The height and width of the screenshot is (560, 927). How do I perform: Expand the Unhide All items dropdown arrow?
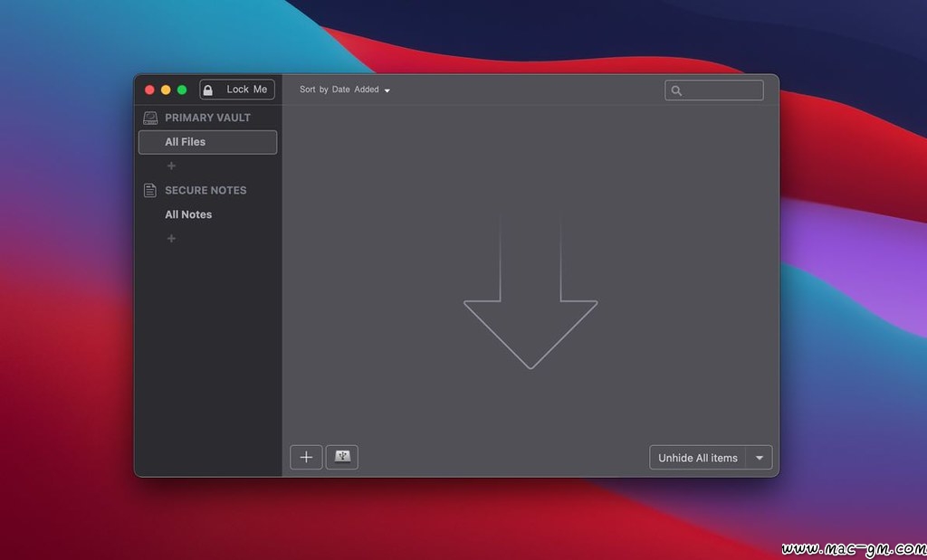click(x=760, y=458)
